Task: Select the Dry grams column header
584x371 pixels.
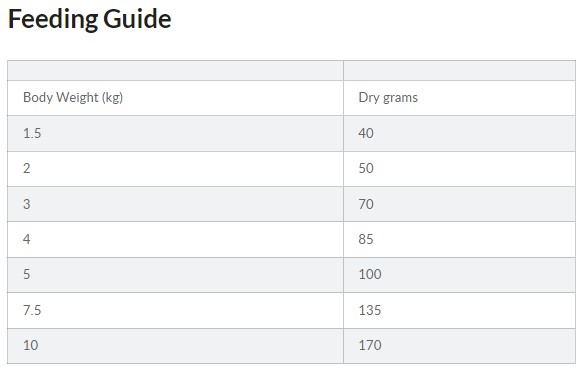Action: [460, 98]
